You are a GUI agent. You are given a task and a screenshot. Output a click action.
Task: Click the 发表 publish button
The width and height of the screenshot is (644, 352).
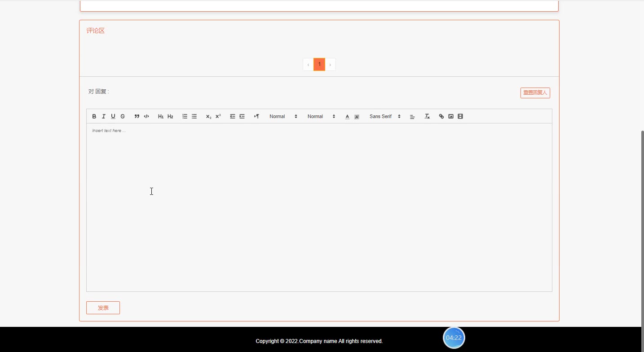click(x=103, y=308)
